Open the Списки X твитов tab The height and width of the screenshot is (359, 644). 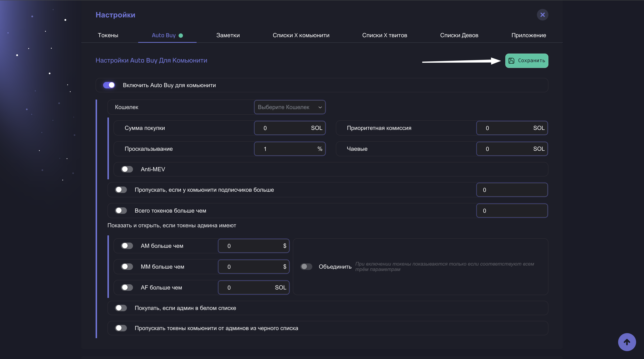pos(385,35)
